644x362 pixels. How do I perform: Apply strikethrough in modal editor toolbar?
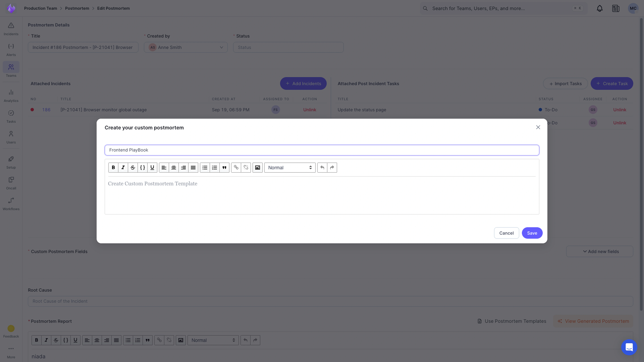tap(133, 167)
